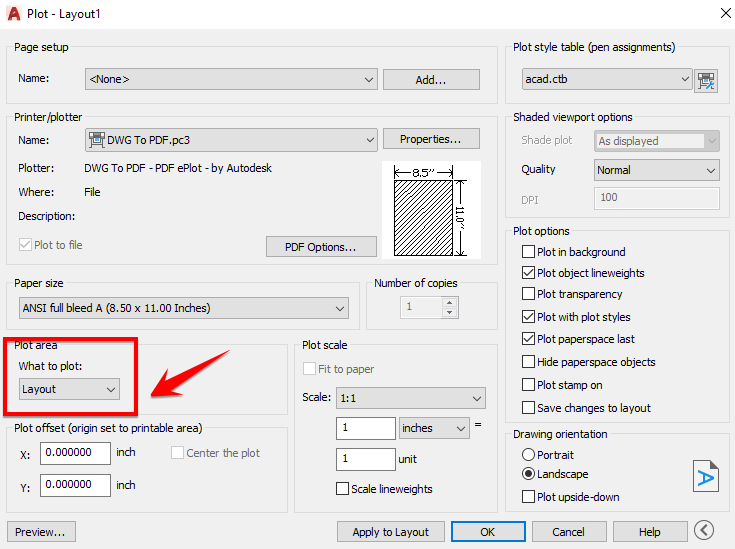Select Landscape orientation radio button

[528, 474]
